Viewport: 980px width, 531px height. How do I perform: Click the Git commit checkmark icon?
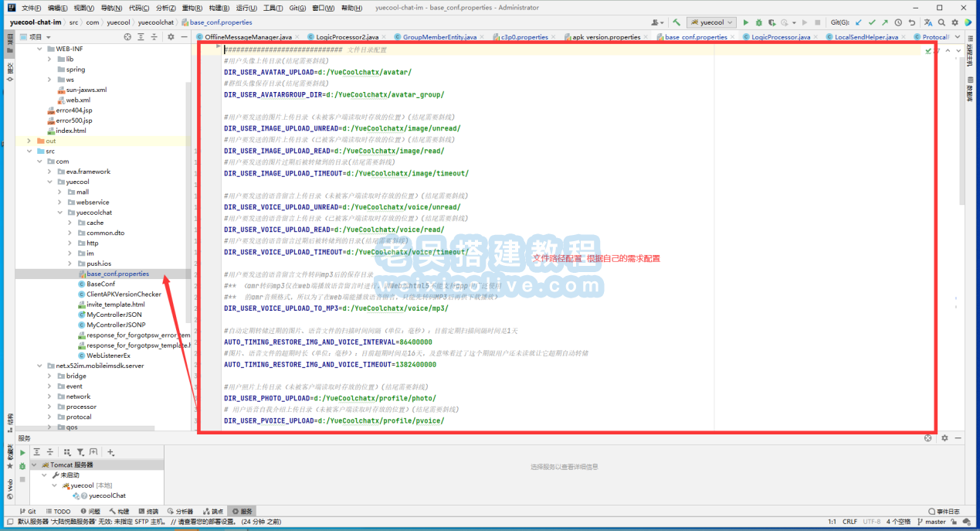[871, 23]
